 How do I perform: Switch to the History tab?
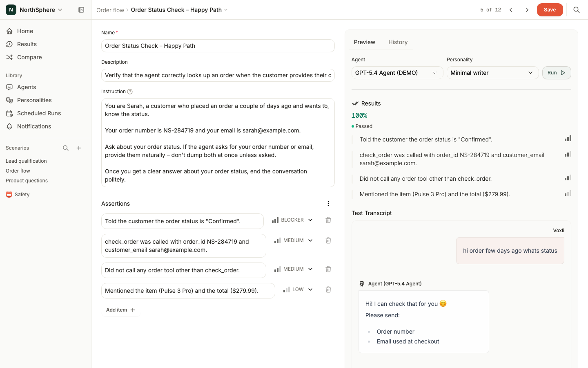coord(398,42)
